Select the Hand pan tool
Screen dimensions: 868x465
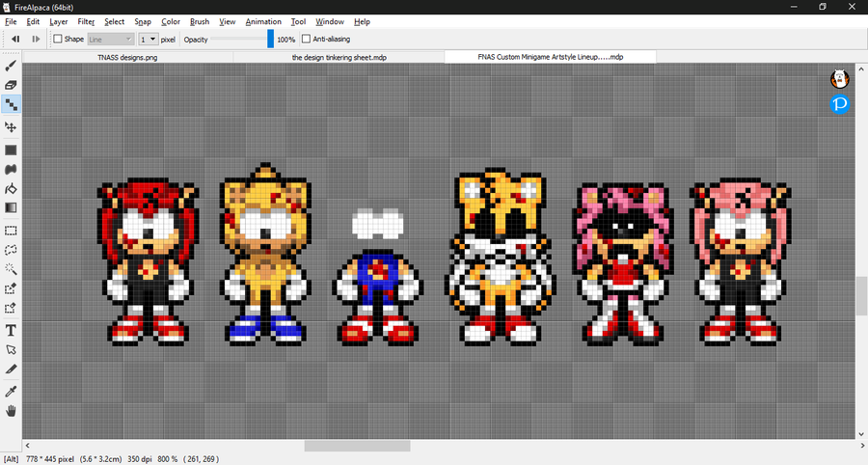coord(11,411)
